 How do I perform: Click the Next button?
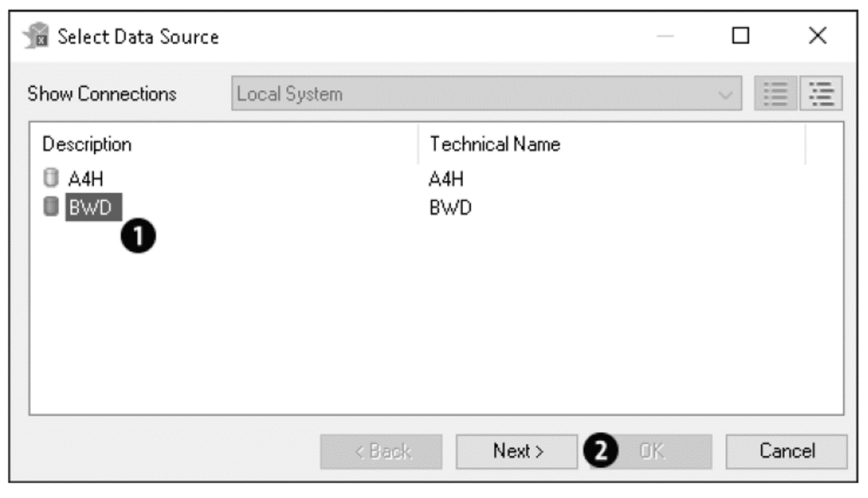point(516,451)
